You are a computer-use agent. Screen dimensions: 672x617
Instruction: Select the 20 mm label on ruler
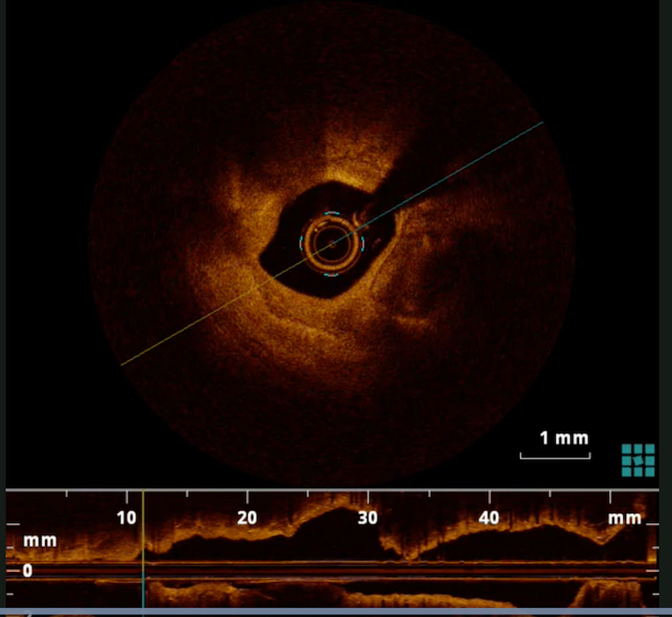click(x=248, y=518)
